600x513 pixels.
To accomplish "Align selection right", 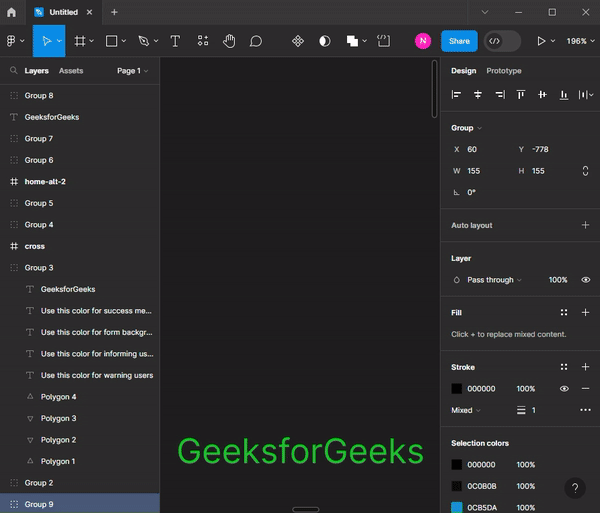I will point(500,94).
